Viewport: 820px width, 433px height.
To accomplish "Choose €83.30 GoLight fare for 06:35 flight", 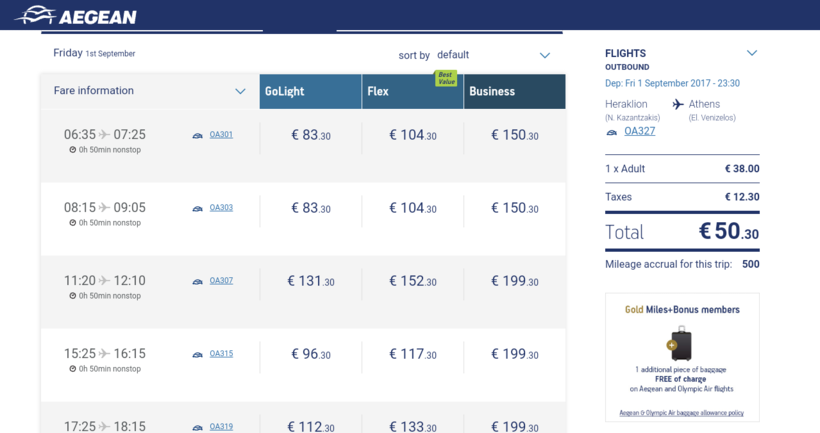I will (310, 136).
